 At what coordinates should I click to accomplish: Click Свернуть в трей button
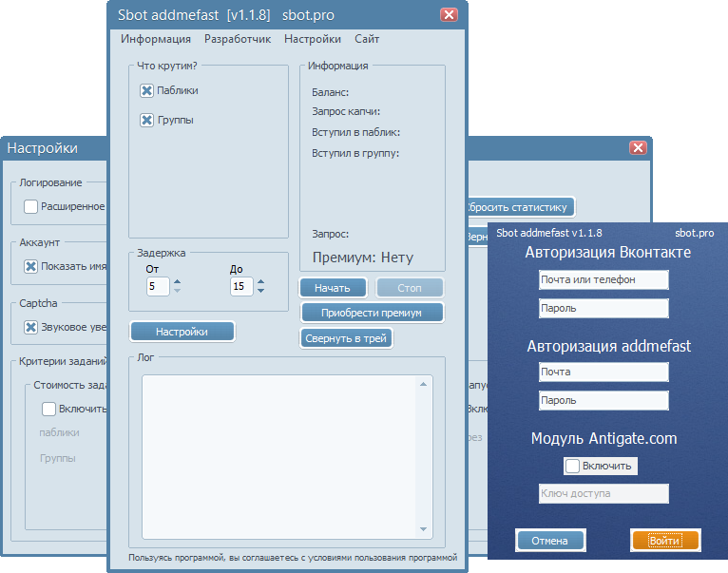point(346,338)
